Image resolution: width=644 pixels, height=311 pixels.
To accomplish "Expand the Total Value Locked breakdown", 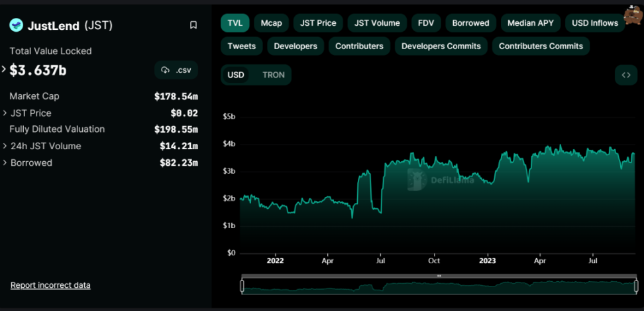I will (4, 70).
